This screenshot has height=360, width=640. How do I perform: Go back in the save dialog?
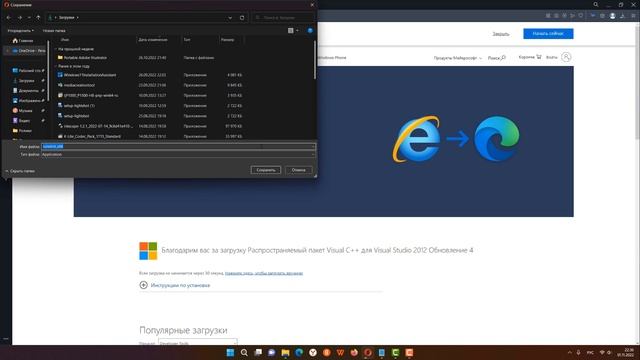click(9, 18)
